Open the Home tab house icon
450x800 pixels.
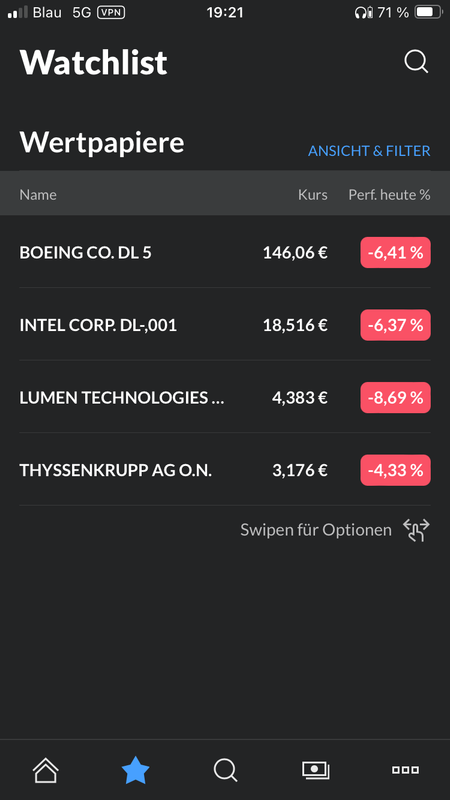(x=45, y=769)
